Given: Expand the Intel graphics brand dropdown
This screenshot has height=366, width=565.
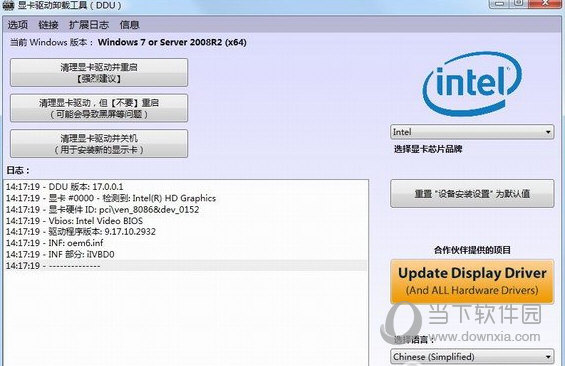Looking at the screenshot, I should coord(472,132).
